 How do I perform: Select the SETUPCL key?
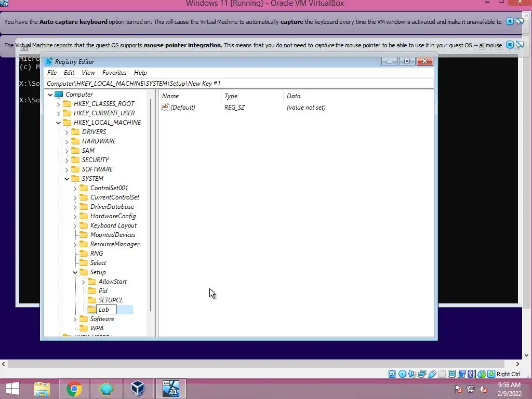(111, 300)
